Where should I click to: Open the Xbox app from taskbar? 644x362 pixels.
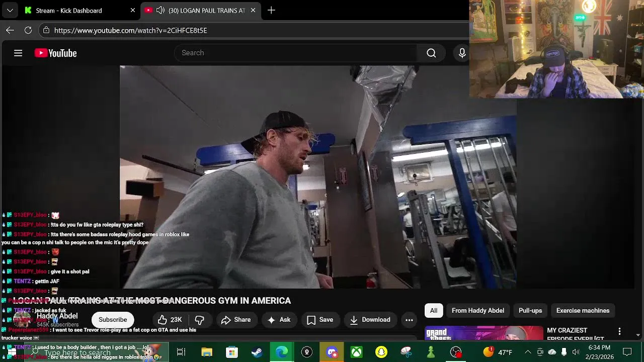356,352
